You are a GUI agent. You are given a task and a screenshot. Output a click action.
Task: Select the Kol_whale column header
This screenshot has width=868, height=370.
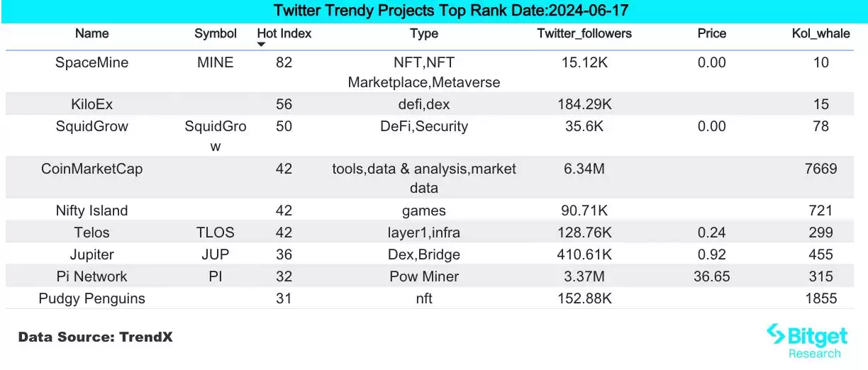click(820, 33)
